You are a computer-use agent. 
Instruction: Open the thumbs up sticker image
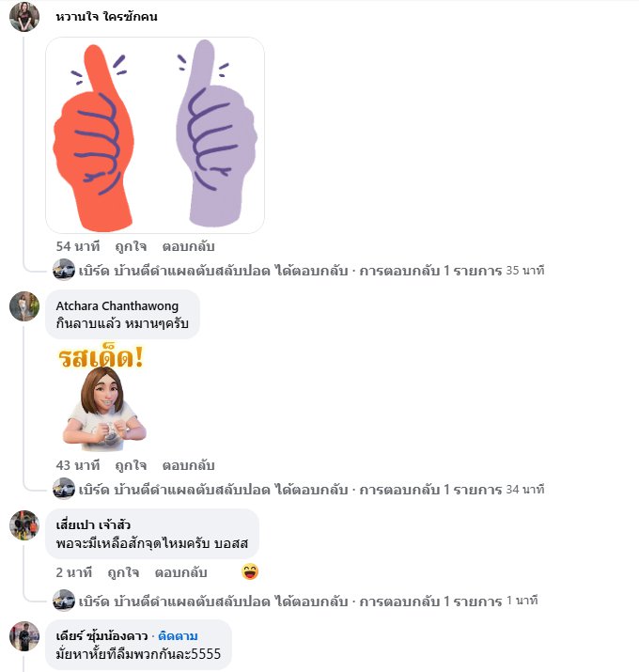pyautogui.click(x=155, y=135)
